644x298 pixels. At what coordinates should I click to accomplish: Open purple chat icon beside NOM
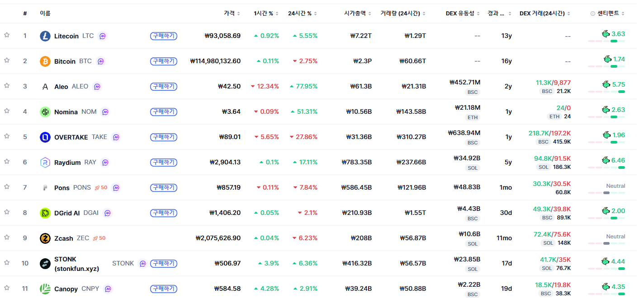pyautogui.click(x=105, y=112)
